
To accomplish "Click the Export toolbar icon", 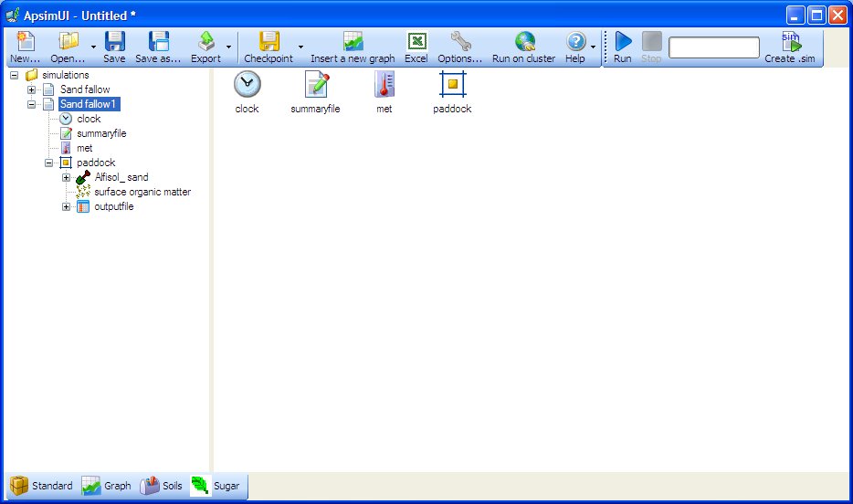I will [x=205, y=42].
